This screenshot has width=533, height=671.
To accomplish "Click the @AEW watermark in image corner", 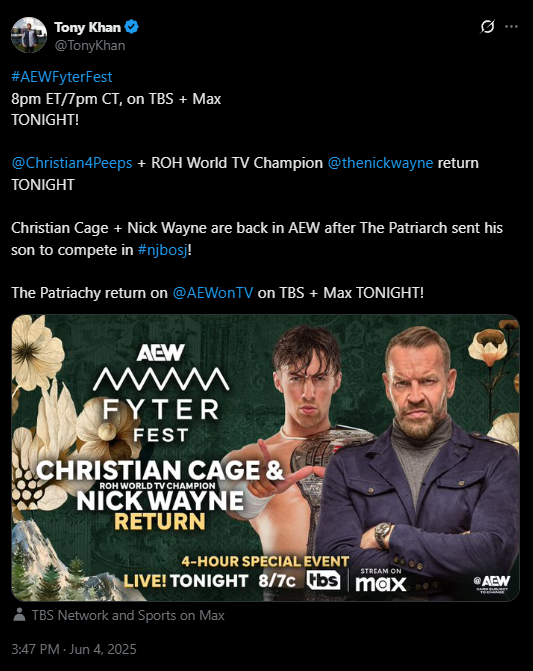I will 492,584.
